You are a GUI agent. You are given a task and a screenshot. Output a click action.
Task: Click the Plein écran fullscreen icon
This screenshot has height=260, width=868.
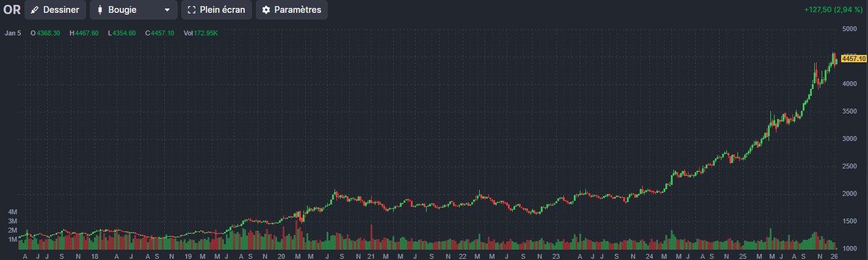192,10
